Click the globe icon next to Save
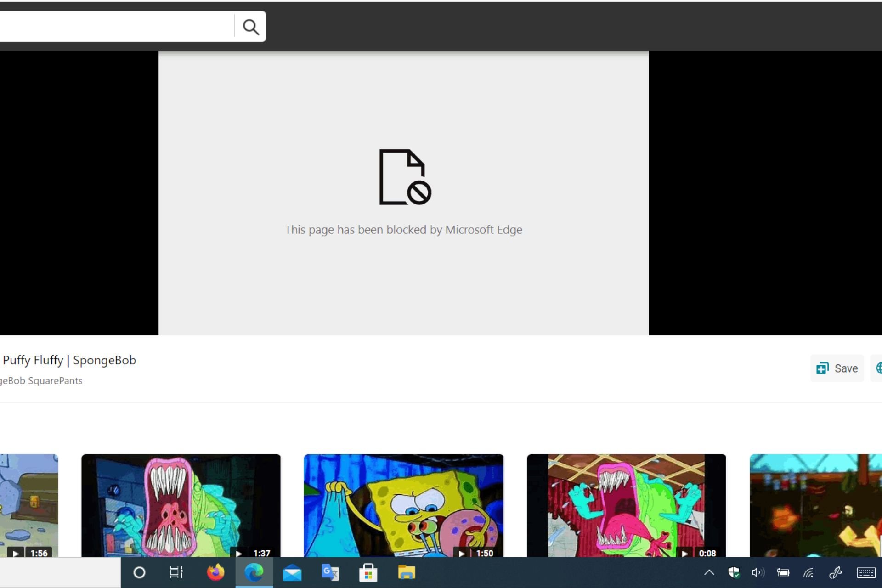 coord(878,368)
